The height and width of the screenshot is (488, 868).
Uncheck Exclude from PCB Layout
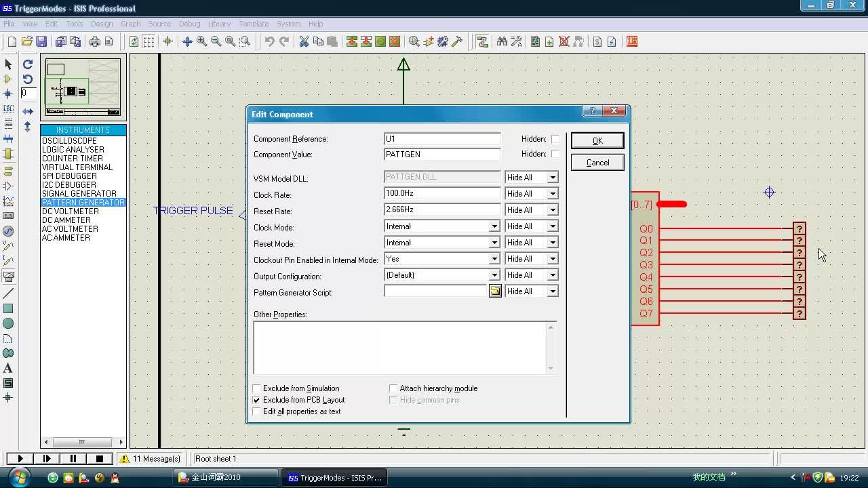pyautogui.click(x=257, y=400)
